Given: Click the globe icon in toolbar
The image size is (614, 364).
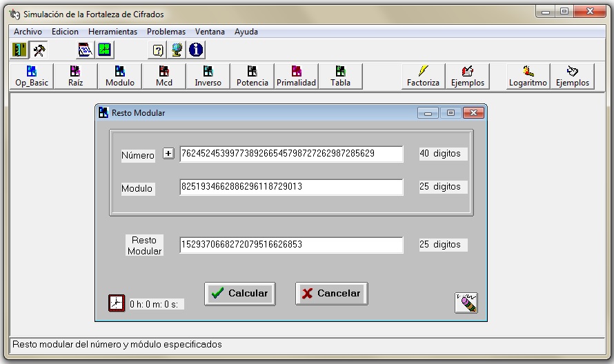Looking at the screenshot, I should (177, 50).
